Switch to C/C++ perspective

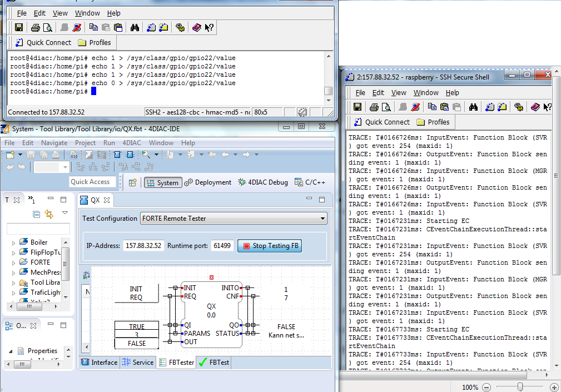310,182
